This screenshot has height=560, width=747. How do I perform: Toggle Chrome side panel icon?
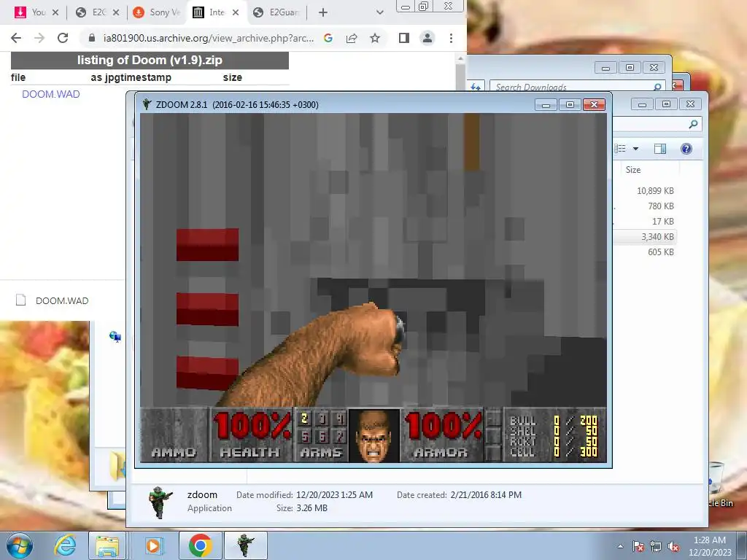(x=404, y=38)
